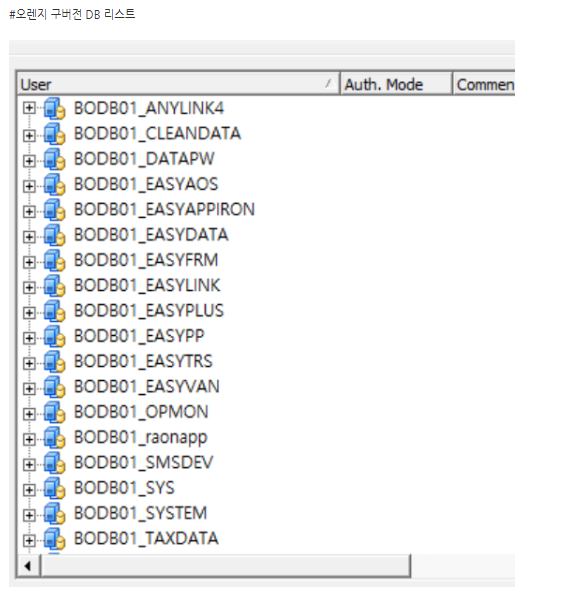Screen dimensions: 577x592
Task: Expand the BODB01_EASYVAN tree node
Action: 29,389
